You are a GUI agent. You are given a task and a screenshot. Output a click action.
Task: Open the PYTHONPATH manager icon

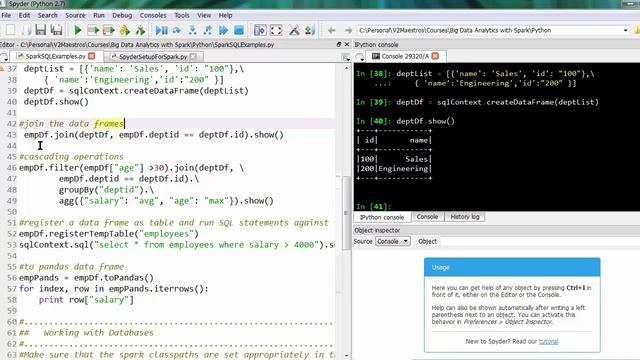(x=310, y=30)
